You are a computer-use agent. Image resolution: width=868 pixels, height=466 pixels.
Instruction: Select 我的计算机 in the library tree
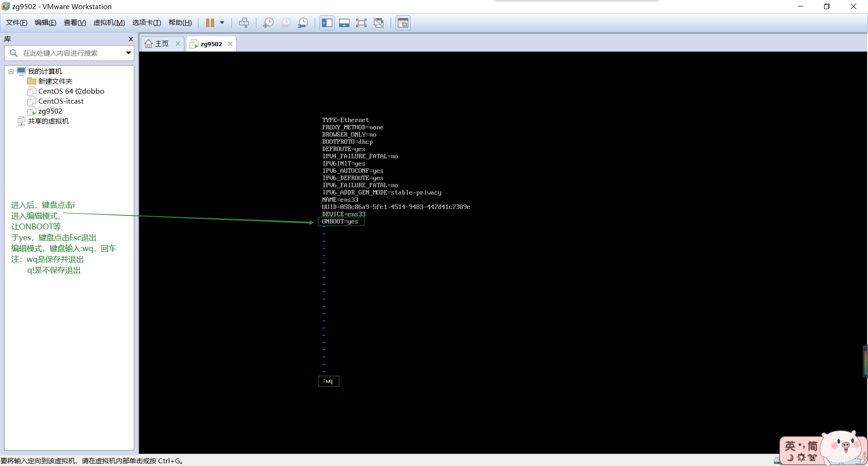coord(45,71)
